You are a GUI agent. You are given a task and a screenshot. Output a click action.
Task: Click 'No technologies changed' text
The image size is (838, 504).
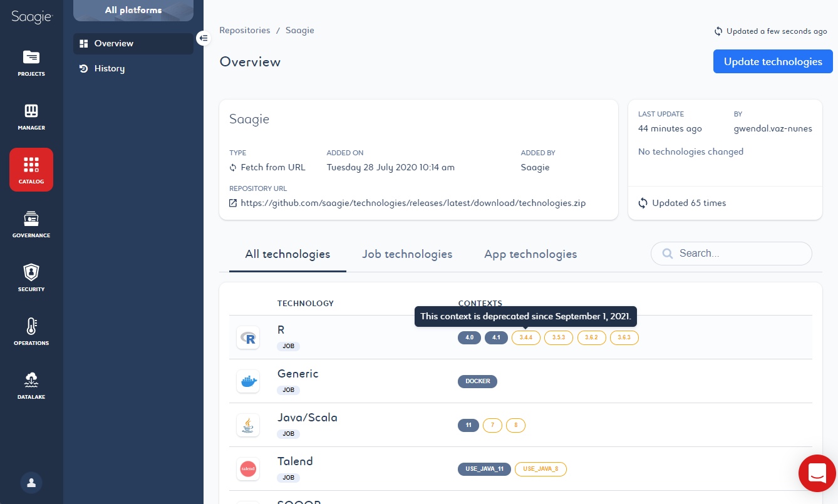tap(691, 152)
